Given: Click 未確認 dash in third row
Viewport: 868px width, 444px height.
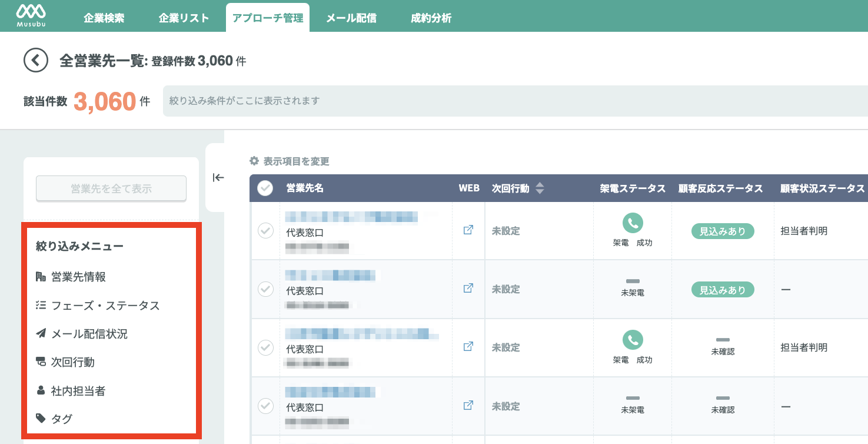Looking at the screenshot, I should [723, 340].
